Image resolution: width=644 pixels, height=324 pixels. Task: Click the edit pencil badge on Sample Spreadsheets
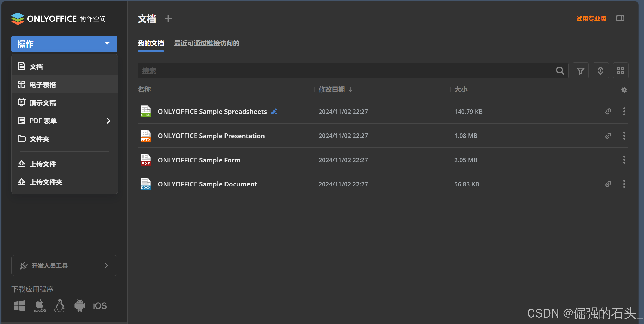pyautogui.click(x=274, y=112)
